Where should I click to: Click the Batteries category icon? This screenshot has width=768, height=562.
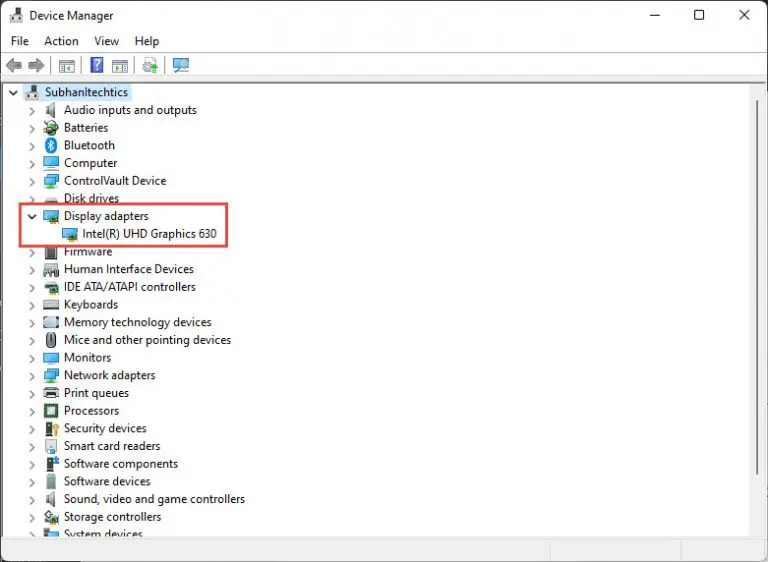[x=51, y=128]
